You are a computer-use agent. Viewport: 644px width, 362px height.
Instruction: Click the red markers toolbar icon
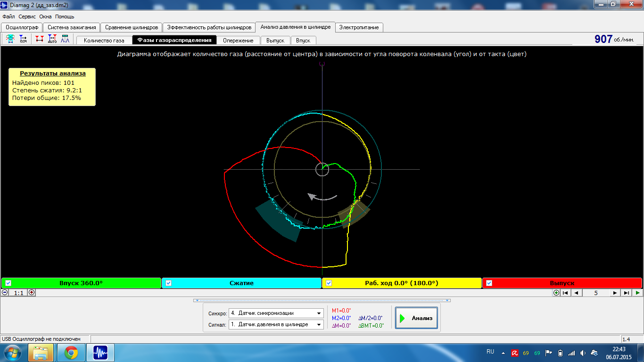tap(39, 39)
